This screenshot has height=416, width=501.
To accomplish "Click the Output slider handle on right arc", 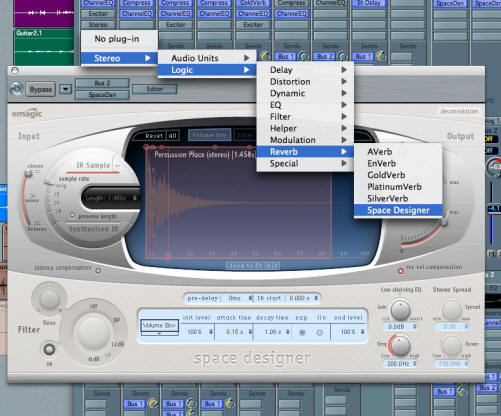I will coord(444,223).
